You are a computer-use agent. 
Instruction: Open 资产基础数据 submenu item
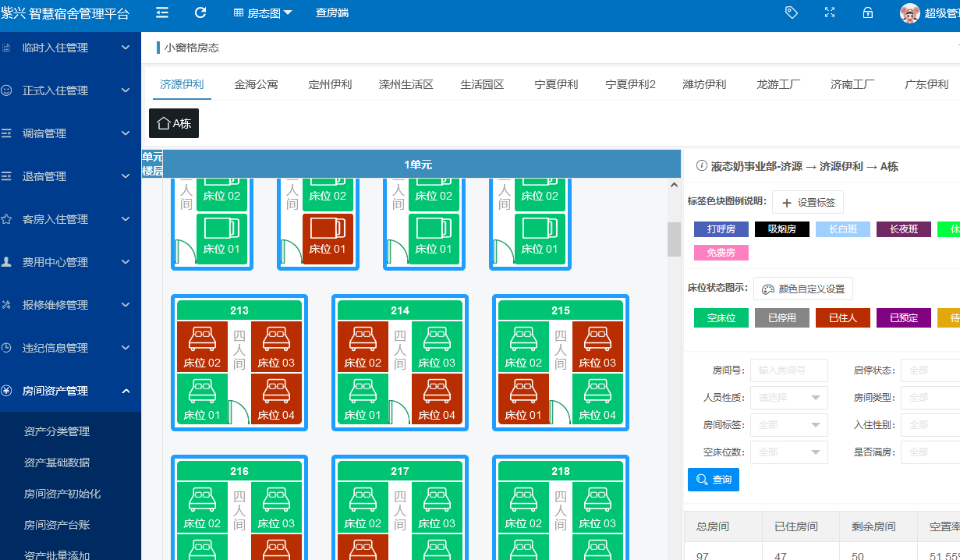pos(57,463)
